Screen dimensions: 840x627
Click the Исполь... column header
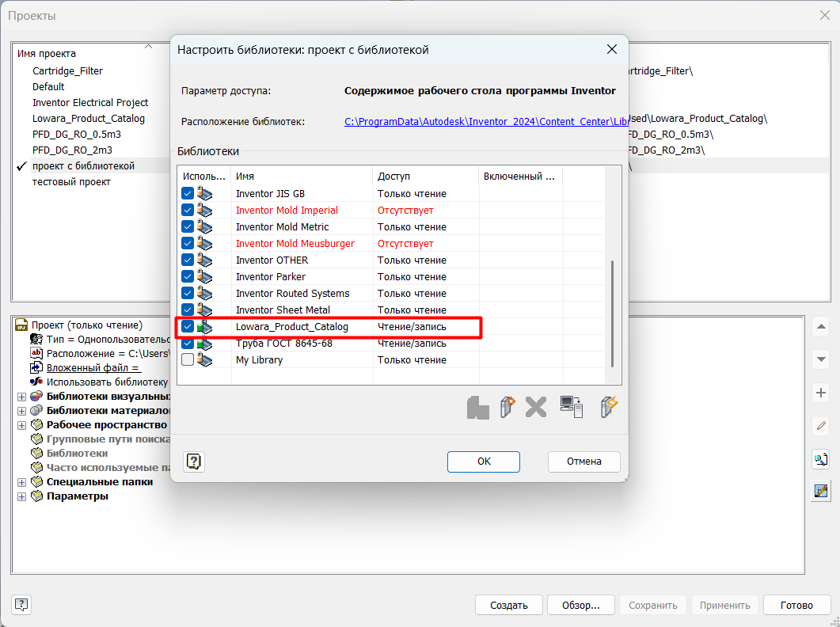click(204, 176)
